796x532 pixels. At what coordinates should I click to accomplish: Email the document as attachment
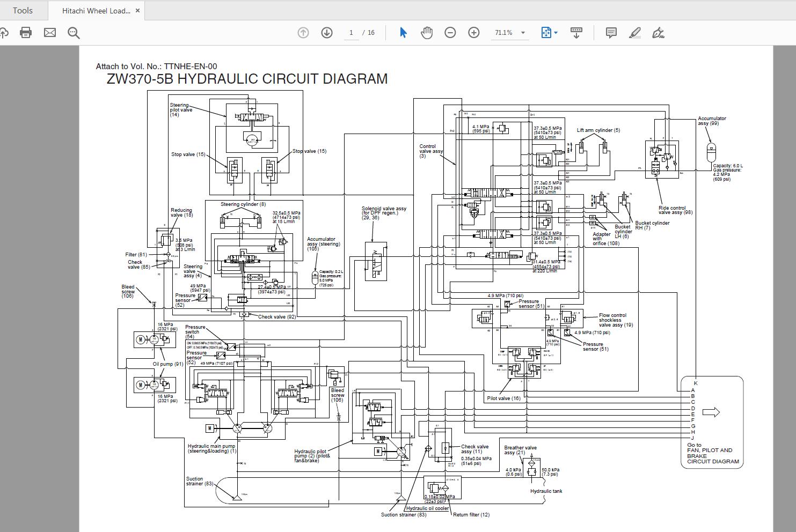(x=49, y=32)
